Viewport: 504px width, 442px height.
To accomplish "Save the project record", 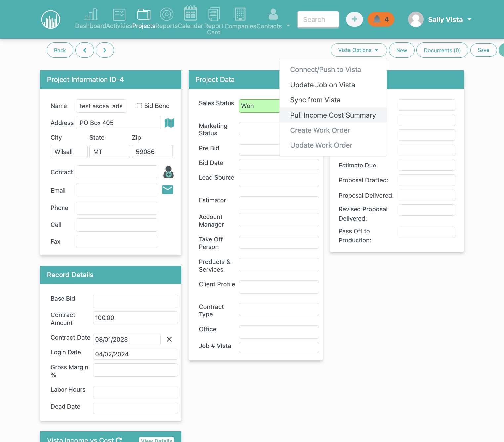I will (483, 50).
